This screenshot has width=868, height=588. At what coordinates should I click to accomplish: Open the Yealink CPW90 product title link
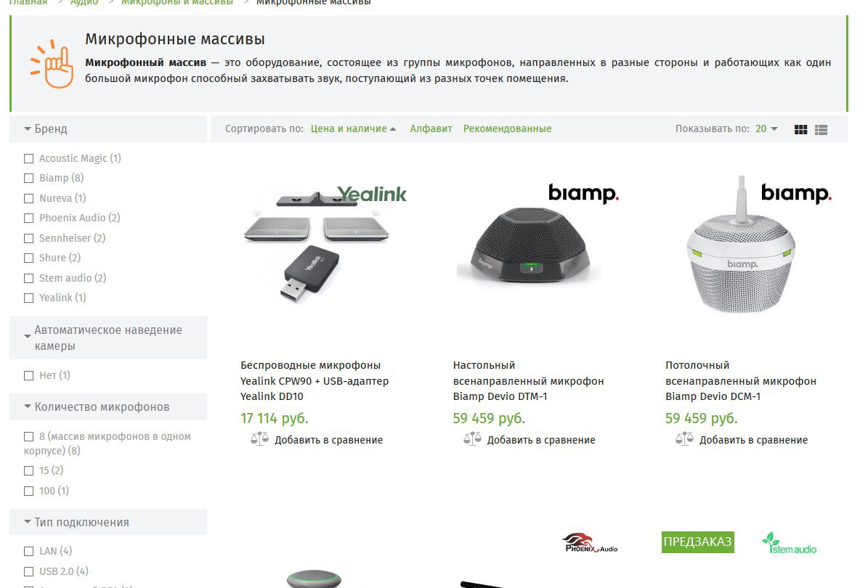315,380
